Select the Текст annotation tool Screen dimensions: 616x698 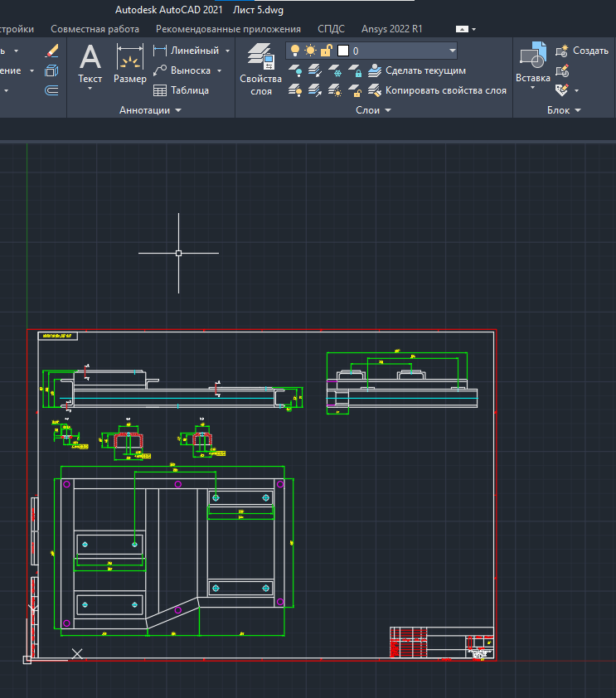pyautogui.click(x=90, y=63)
